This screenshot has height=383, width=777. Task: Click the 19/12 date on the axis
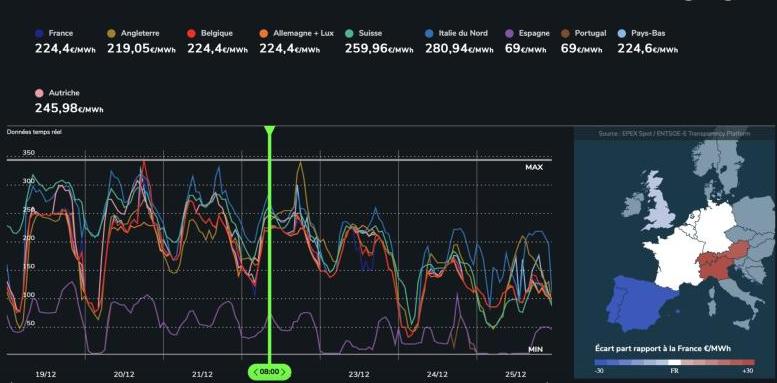click(46, 374)
